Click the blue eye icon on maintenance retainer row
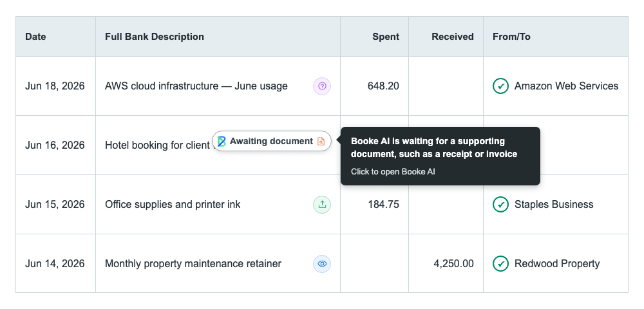This screenshot has width=644, height=309. pyautogui.click(x=322, y=264)
